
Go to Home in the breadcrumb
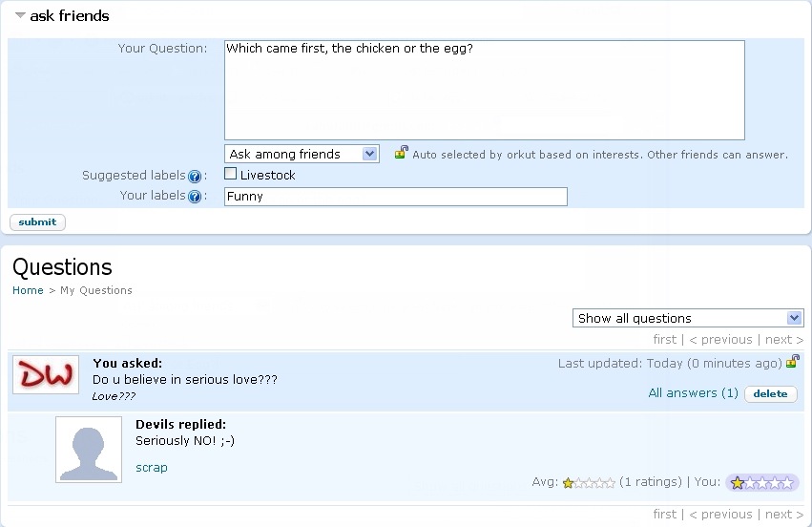(x=28, y=290)
